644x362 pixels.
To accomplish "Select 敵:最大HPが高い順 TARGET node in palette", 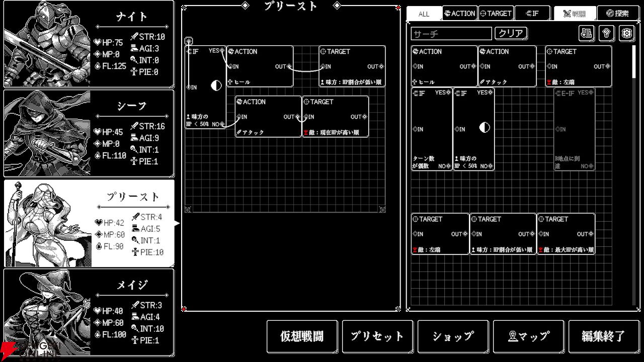I will pos(566,234).
